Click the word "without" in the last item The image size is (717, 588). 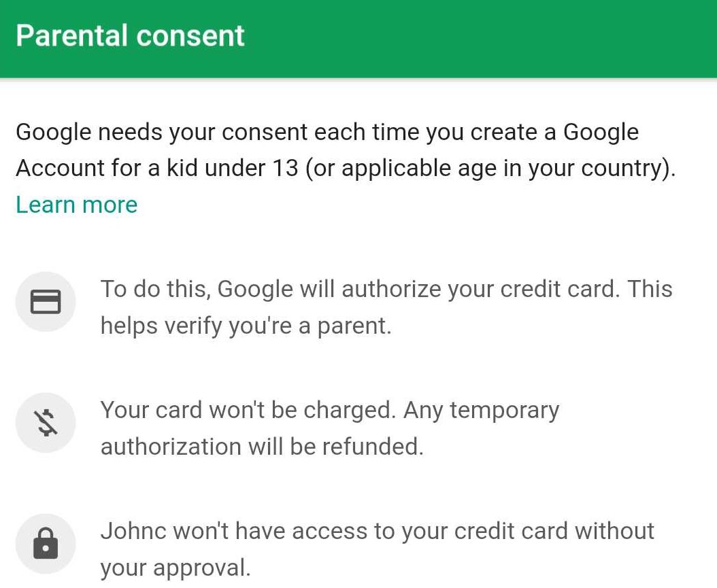[614, 531]
